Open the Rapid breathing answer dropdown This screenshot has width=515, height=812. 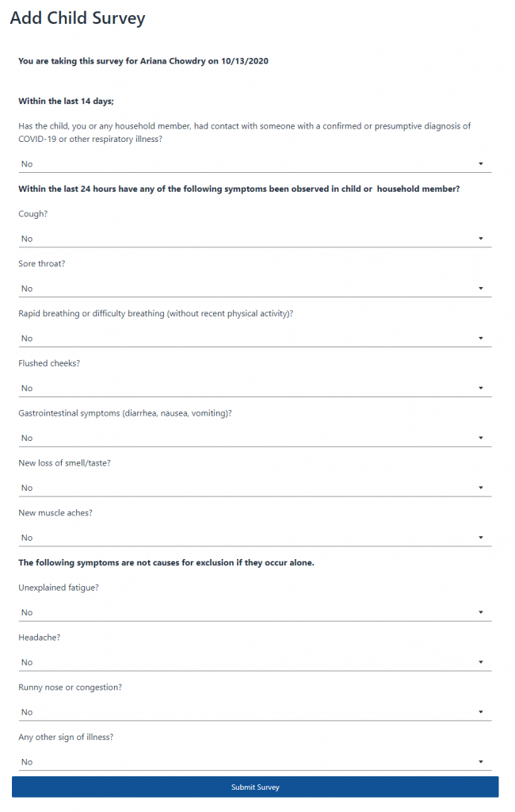254,339
